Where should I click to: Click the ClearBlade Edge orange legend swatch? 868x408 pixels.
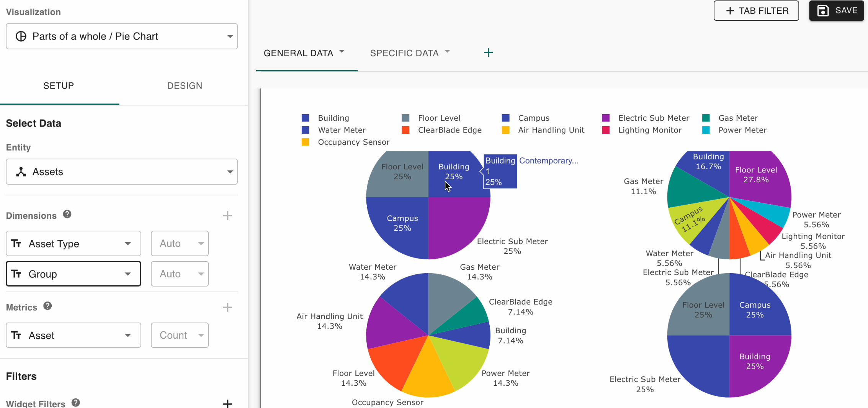tap(405, 130)
